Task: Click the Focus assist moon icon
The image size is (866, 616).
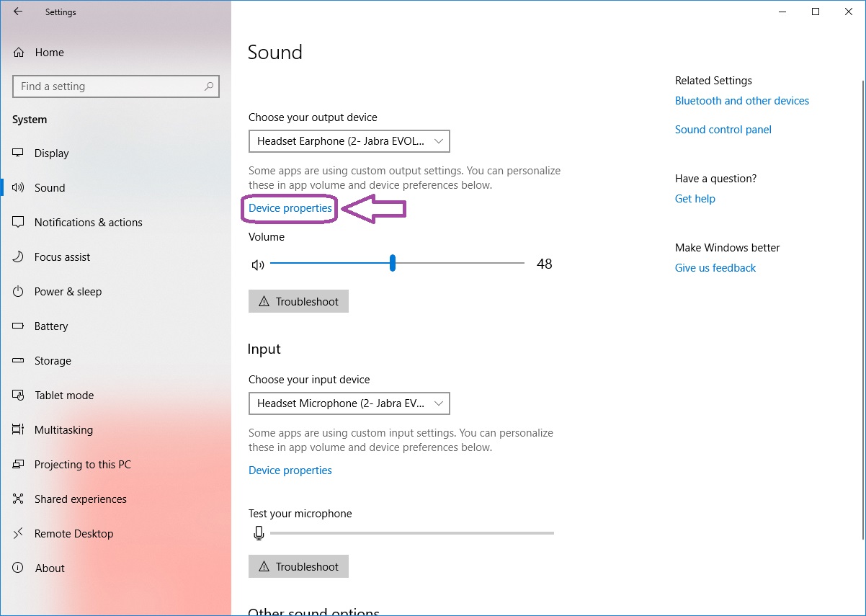Action: click(x=19, y=257)
